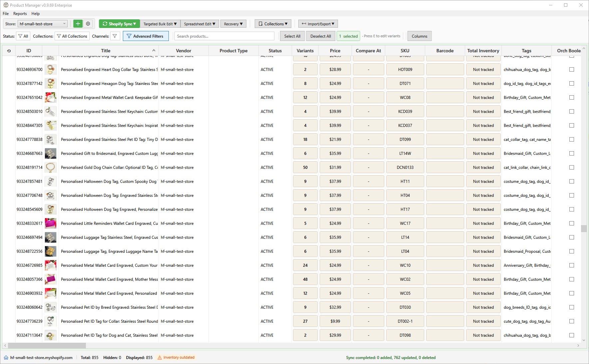Click the revert icon in grid header
The height and width of the screenshot is (364, 589).
9,50
